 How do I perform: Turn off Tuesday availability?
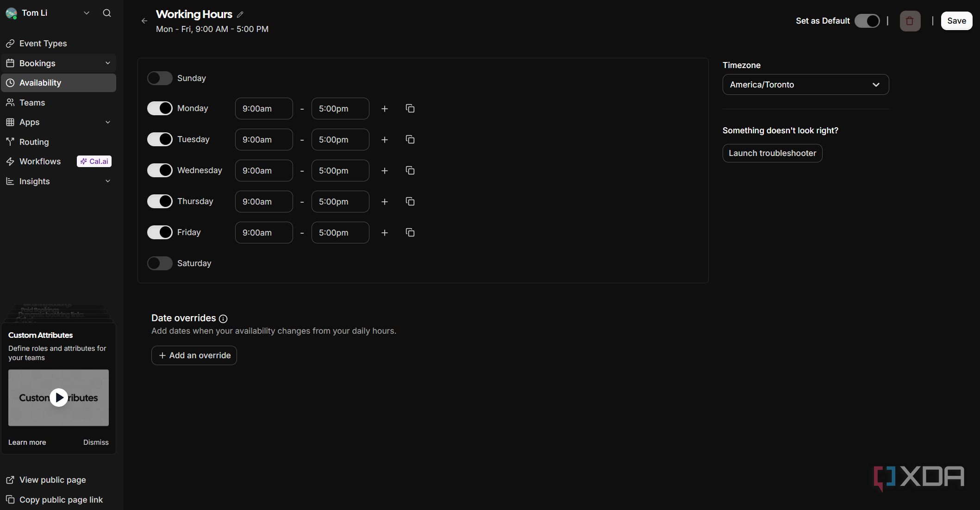[x=160, y=139]
